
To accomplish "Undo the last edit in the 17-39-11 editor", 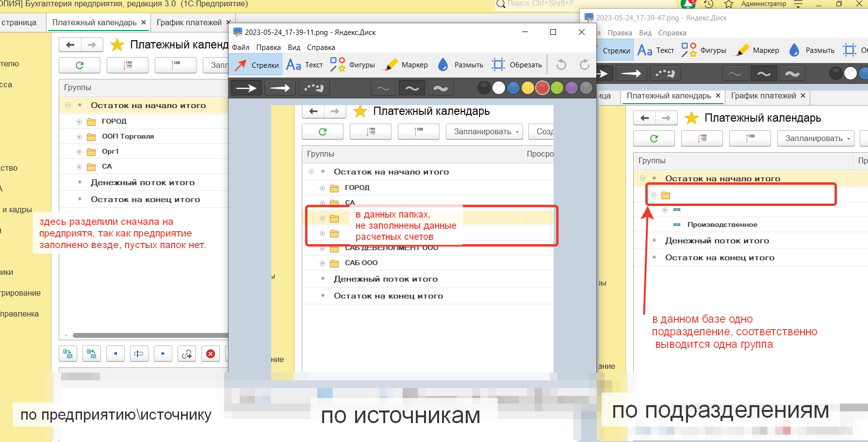I will tap(561, 65).
